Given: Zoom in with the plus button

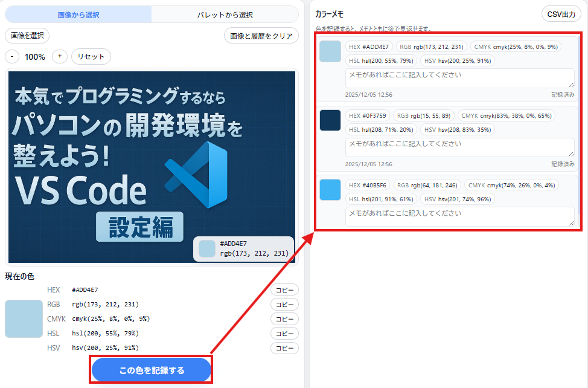Looking at the screenshot, I should point(59,57).
